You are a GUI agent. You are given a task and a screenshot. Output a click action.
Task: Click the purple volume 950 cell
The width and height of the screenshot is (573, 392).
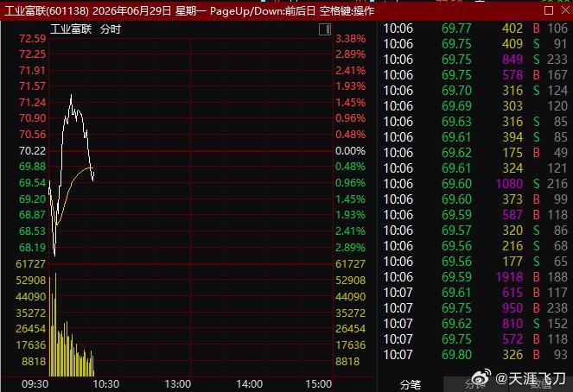pos(513,308)
